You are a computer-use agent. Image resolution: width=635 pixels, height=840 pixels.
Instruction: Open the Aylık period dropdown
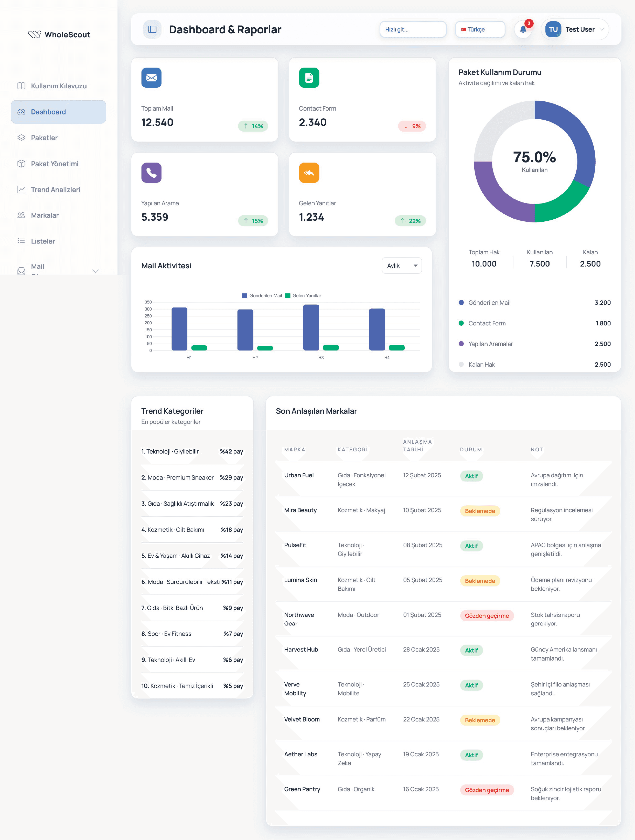pyautogui.click(x=402, y=265)
